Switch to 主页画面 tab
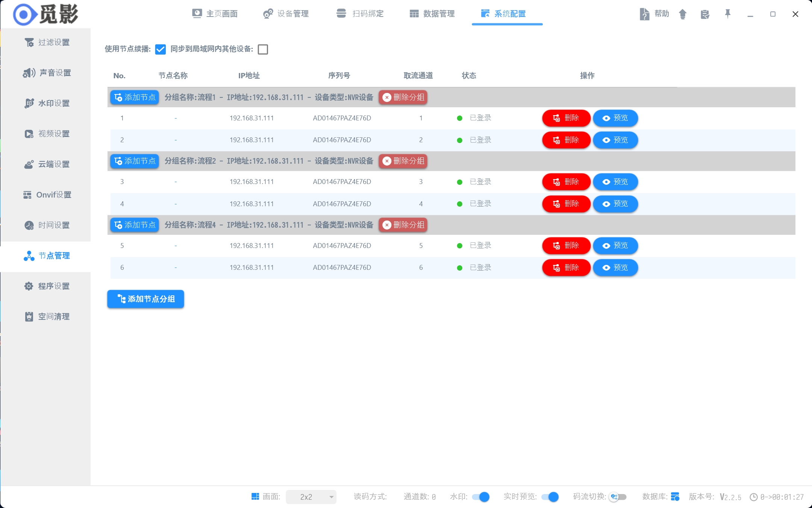This screenshot has width=812, height=508. pyautogui.click(x=215, y=14)
